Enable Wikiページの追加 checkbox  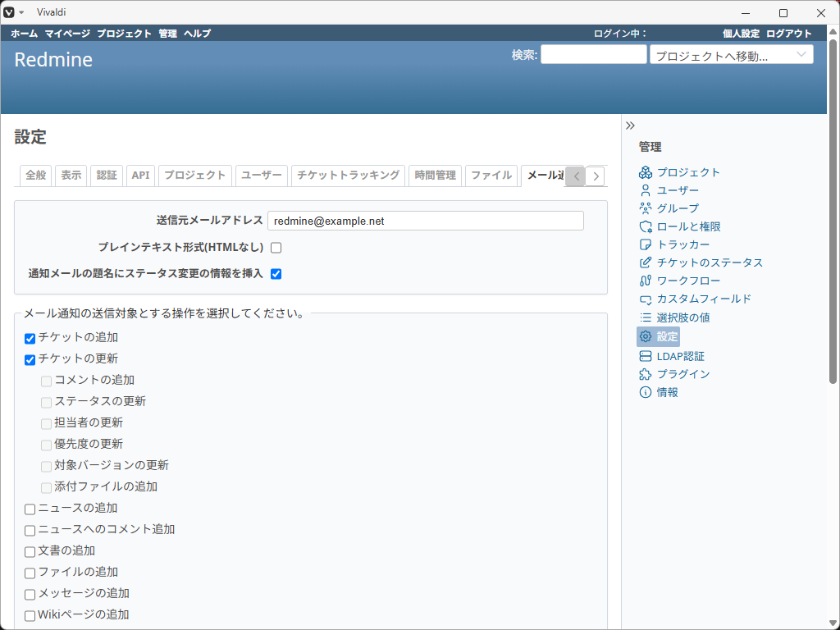30,616
